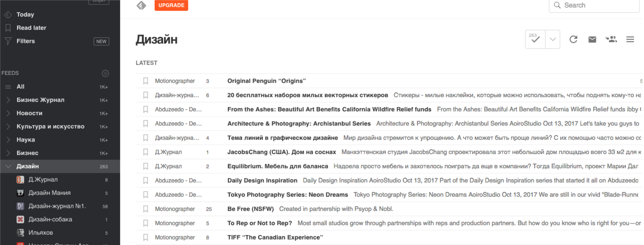Bookmark the Daily Design Inspiration article
The width and height of the screenshot is (644, 245).
pyautogui.click(x=146, y=181)
